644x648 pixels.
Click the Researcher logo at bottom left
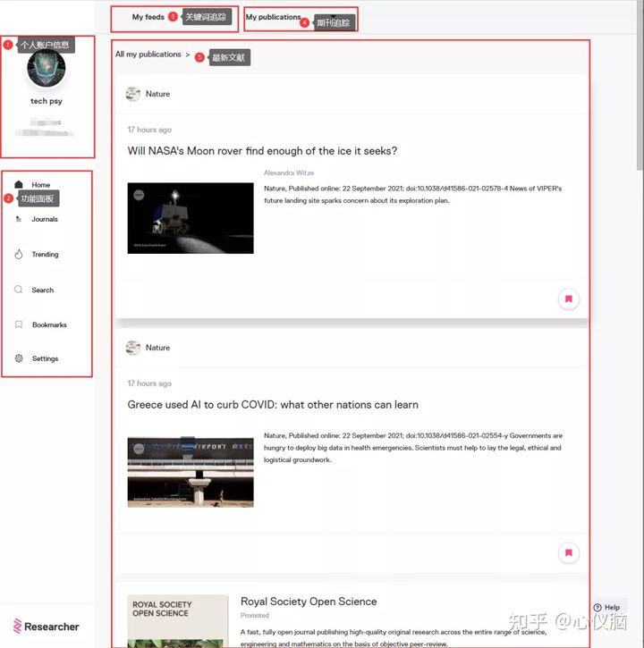pos(46,627)
